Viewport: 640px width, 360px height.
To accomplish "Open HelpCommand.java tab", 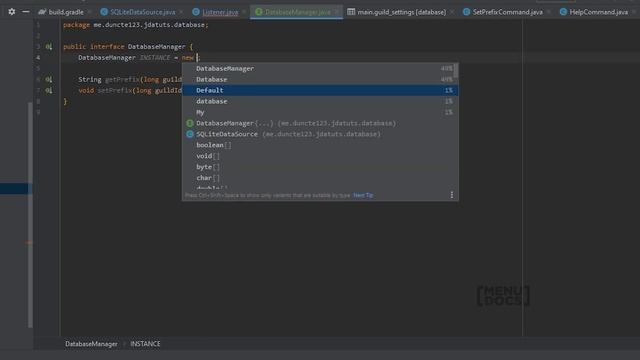I will pos(598,12).
